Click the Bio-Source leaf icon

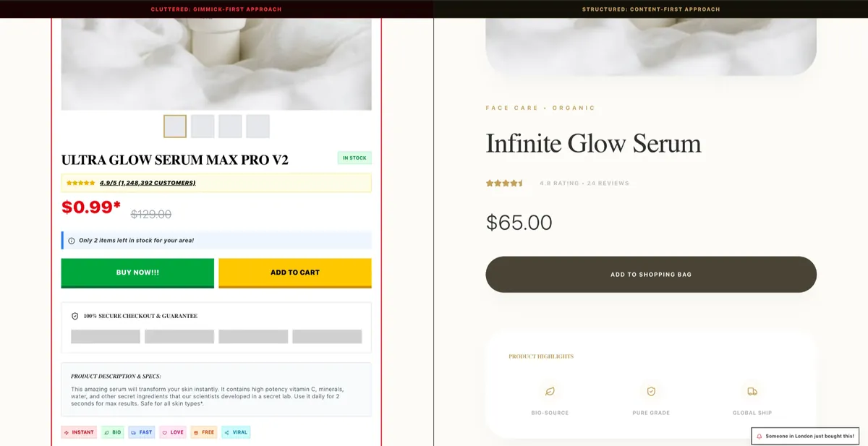tap(550, 391)
